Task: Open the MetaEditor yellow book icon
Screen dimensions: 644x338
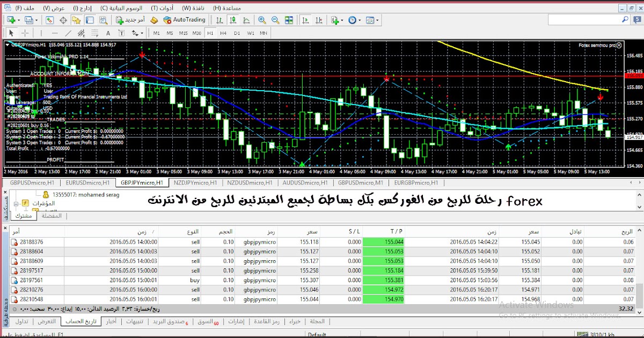Action: pyautogui.click(x=153, y=20)
